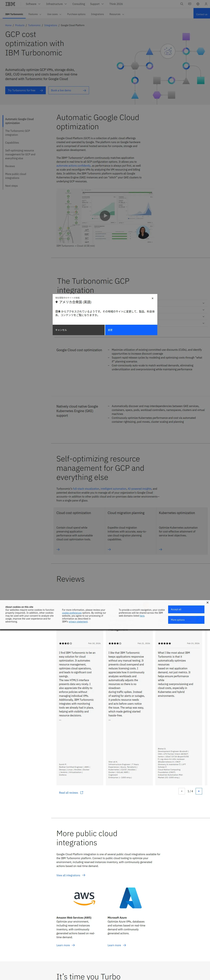Click Try Turbonomic for free button

point(26,90)
